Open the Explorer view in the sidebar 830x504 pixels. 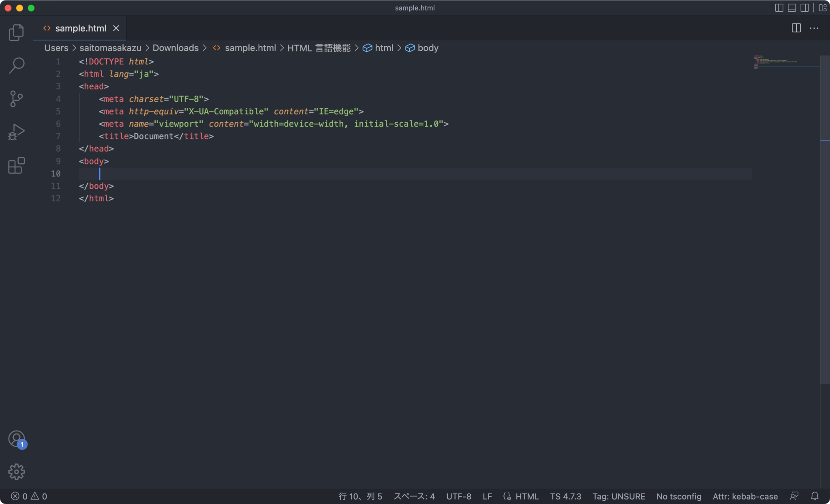(x=16, y=32)
